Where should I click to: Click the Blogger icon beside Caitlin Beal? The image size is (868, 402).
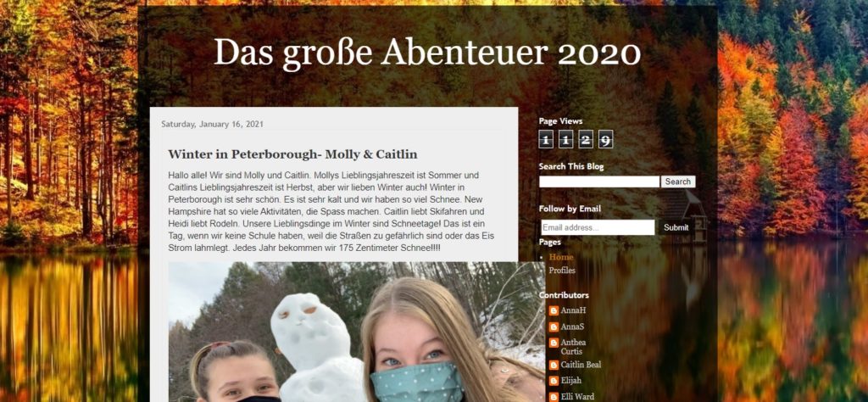(554, 365)
